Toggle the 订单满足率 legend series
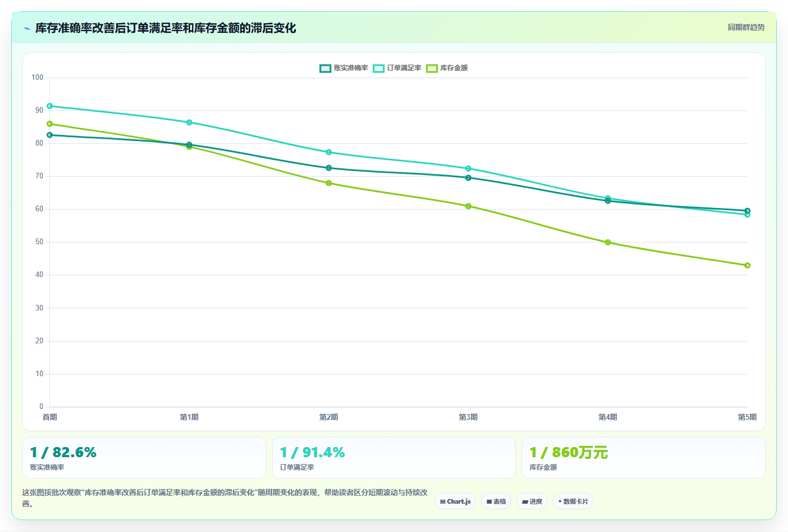788x532 pixels. (x=397, y=68)
